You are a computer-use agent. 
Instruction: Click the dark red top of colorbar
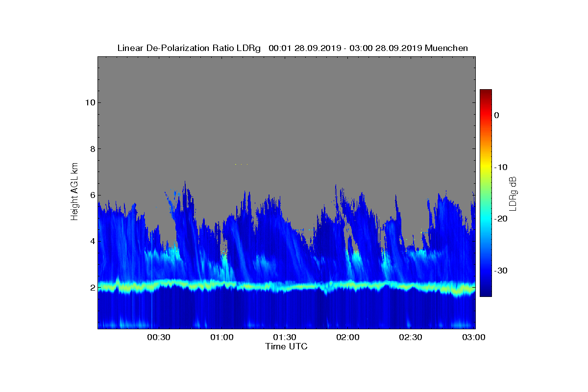click(486, 93)
